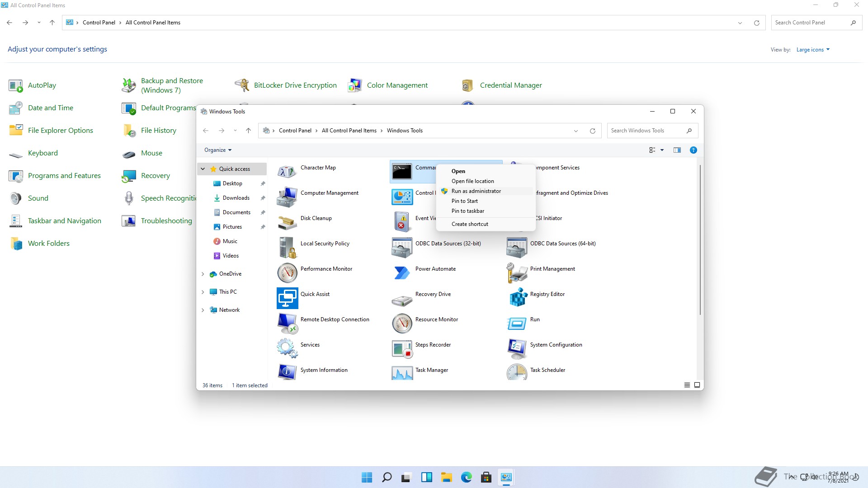Viewport: 868px width, 488px height.
Task: Select Downloads in the navigation pane
Action: (236, 198)
